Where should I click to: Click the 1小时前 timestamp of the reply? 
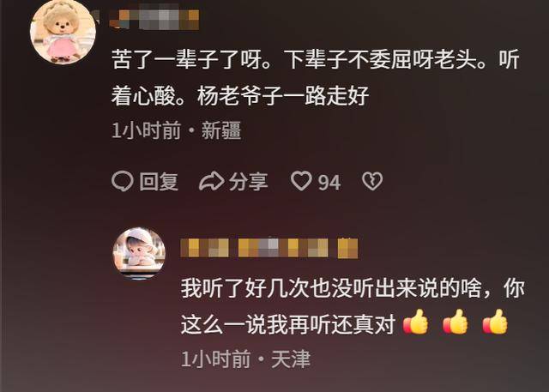215,359
